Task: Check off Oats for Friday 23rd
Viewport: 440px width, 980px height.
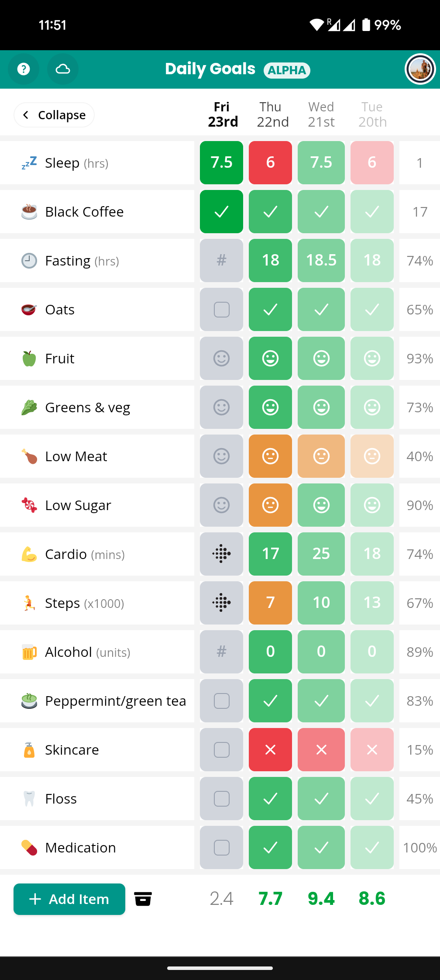Action: pyautogui.click(x=221, y=309)
